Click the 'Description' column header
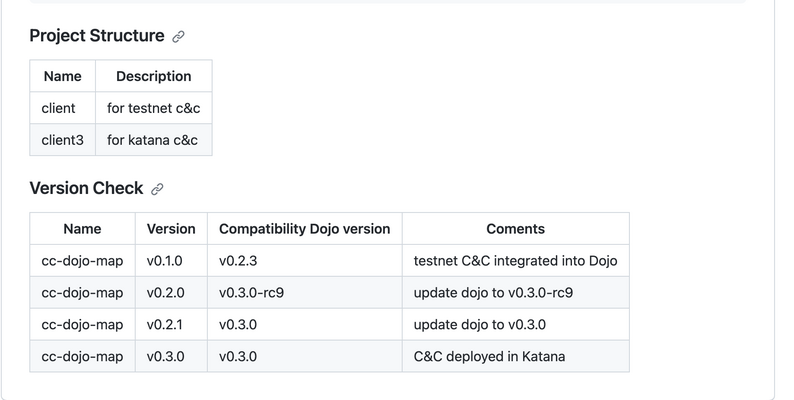The width and height of the screenshot is (794, 400). [x=153, y=76]
